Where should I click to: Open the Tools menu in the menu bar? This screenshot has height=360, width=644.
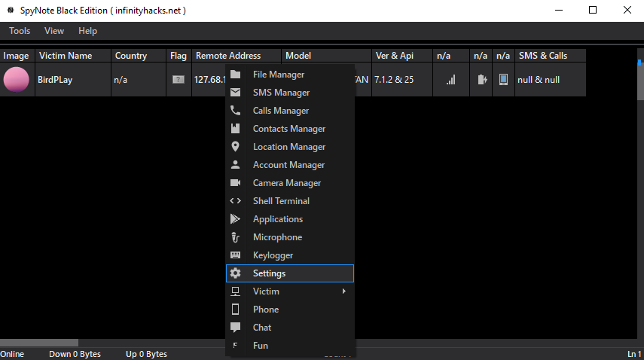pos(20,31)
